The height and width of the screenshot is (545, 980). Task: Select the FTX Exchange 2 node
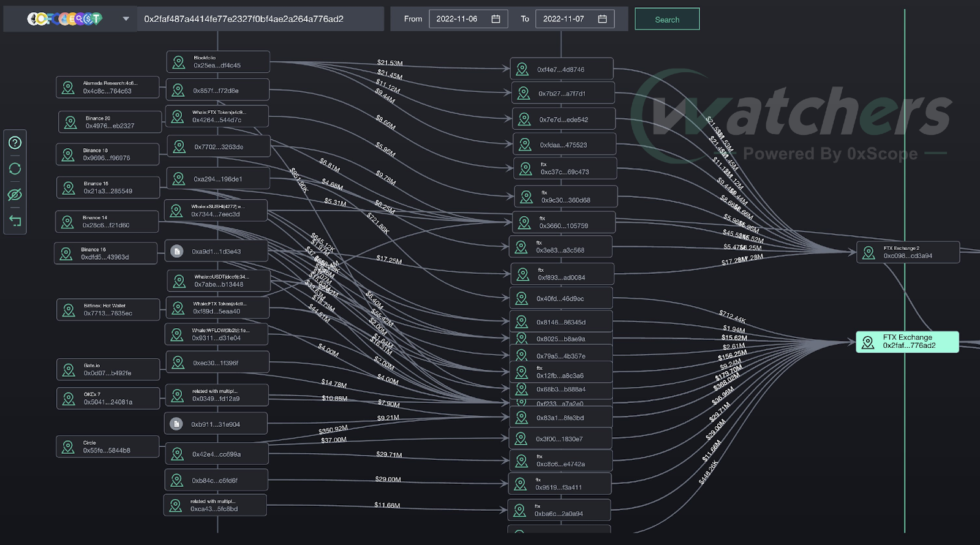908,252
